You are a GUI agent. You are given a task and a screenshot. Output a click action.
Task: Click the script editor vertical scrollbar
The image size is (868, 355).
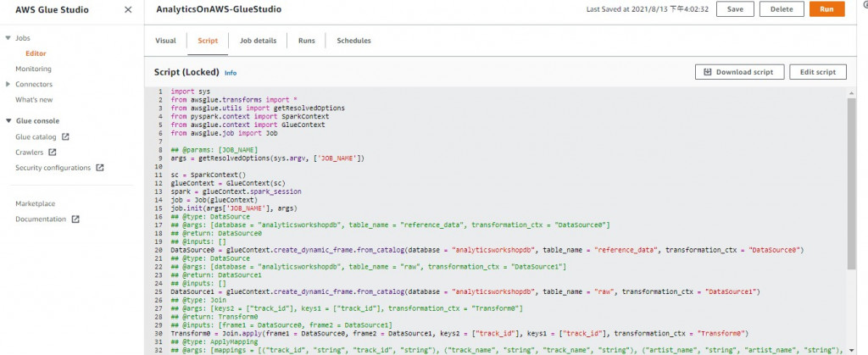(851, 186)
